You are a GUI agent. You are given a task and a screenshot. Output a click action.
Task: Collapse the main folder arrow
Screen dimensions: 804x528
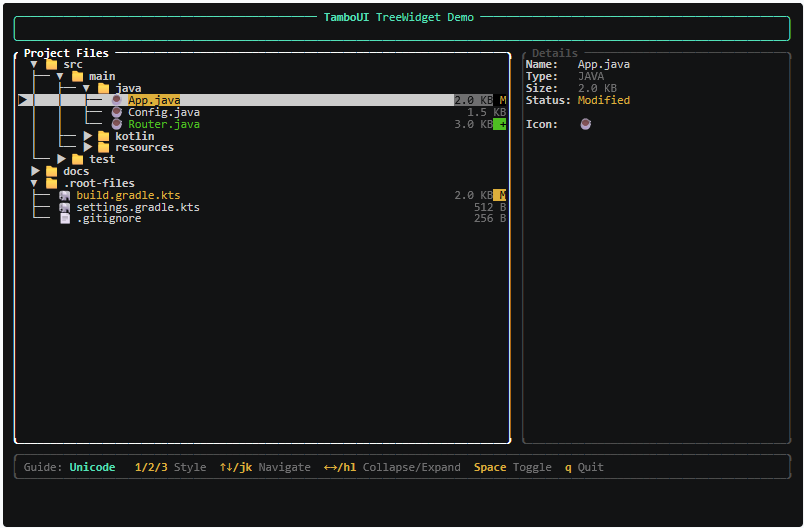pos(60,76)
